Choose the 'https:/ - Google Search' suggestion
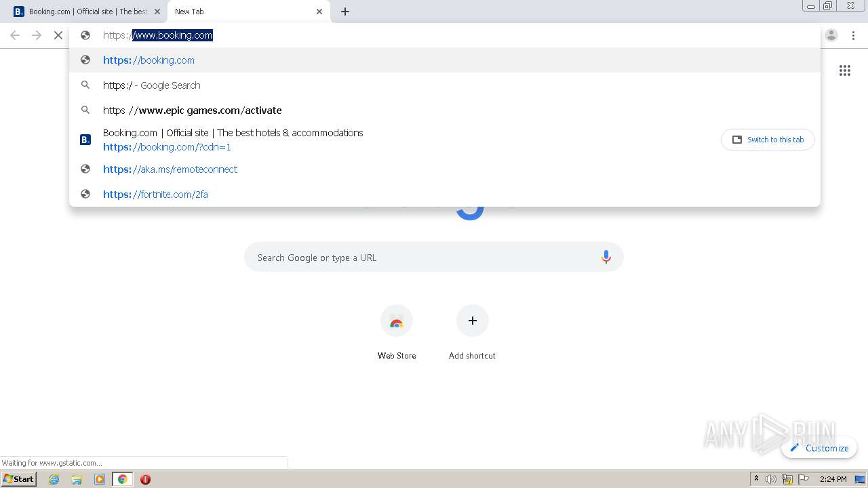The height and width of the screenshot is (488, 868). pyautogui.click(x=445, y=85)
